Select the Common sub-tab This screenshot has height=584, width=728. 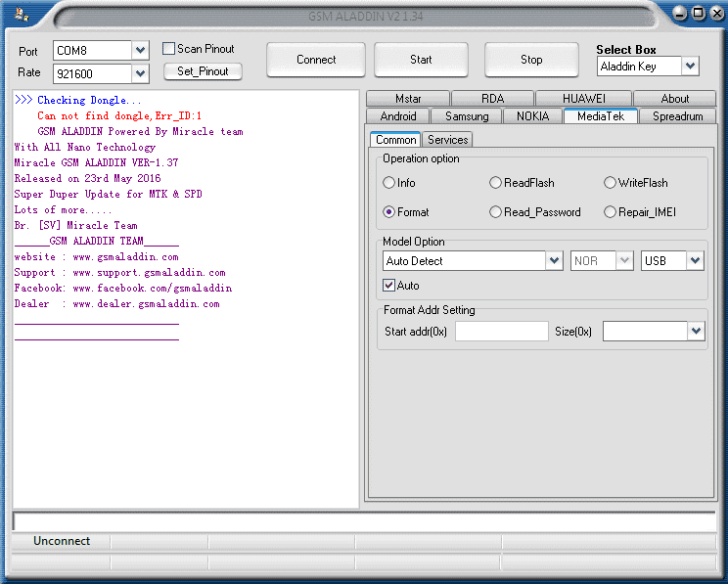(x=395, y=139)
